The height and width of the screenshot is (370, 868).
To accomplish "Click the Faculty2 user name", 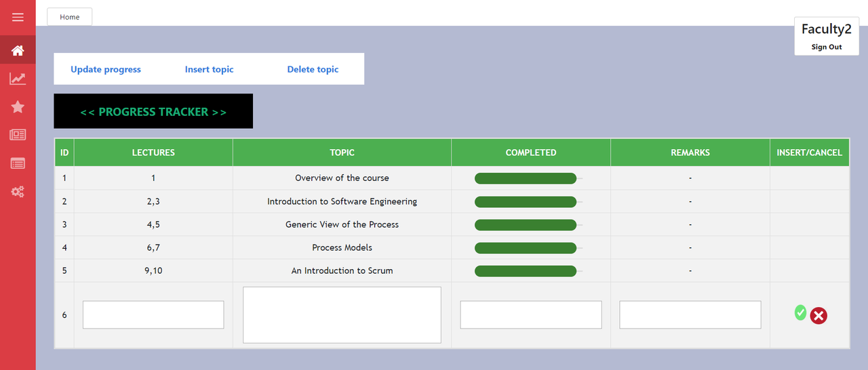I will (x=826, y=28).
